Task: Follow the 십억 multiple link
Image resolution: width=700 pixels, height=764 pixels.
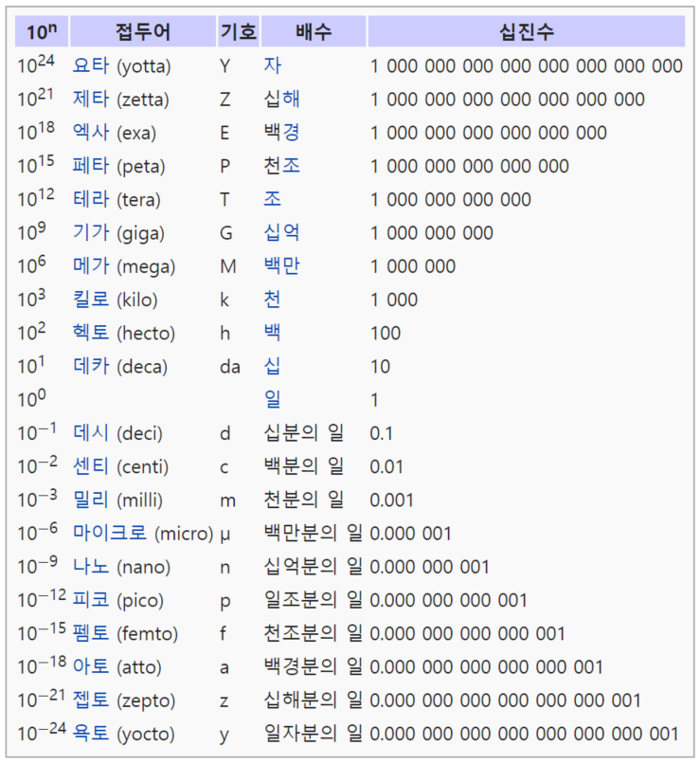Action: (x=282, y=232)
